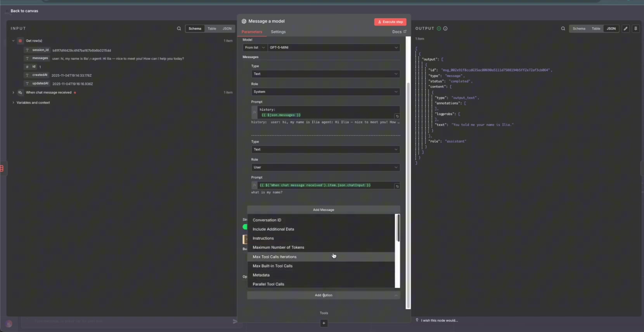Open the output info icon
The width and height of the screenshot is (644, 332).
click(x=445, y=29)
